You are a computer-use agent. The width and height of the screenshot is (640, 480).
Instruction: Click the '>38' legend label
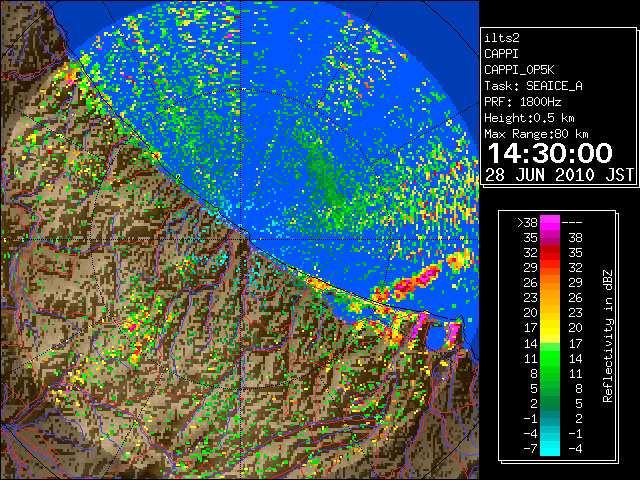click(527, 223)
